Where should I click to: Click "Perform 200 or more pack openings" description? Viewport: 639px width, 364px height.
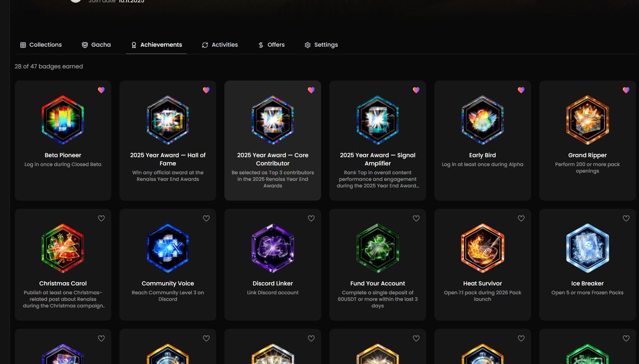[x=587, y=168]
